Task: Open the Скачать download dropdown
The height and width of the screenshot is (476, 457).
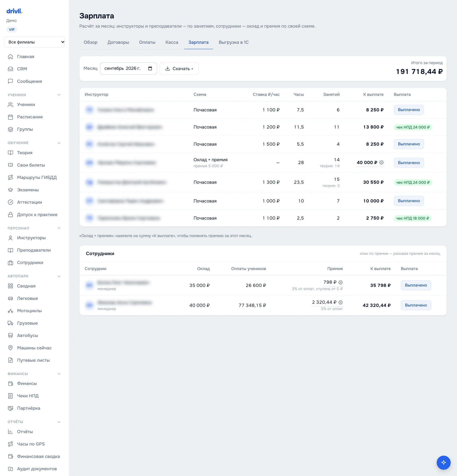Action: [x=179, y=69]
